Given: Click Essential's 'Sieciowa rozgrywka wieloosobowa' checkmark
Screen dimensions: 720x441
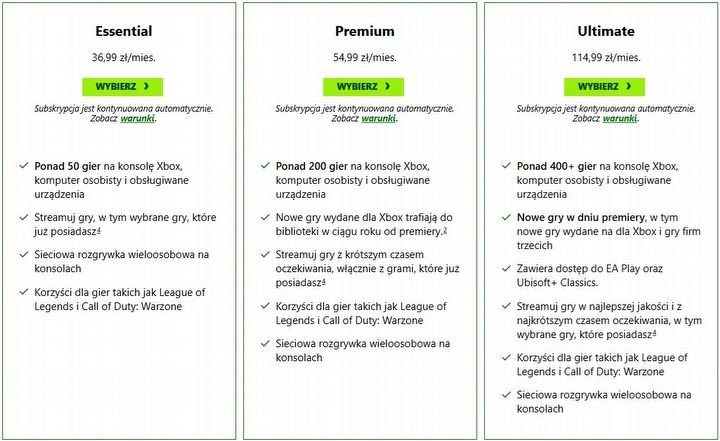Looking at the screenshot, I should [x=23, y=255].
